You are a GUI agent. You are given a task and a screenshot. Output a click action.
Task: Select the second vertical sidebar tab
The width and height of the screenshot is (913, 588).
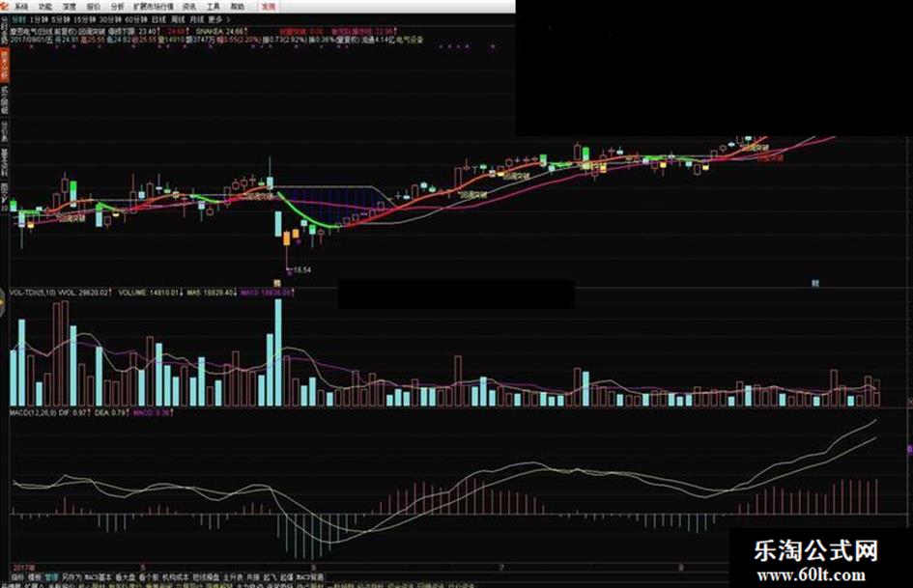pyautogui.click(x=4, y=100)
